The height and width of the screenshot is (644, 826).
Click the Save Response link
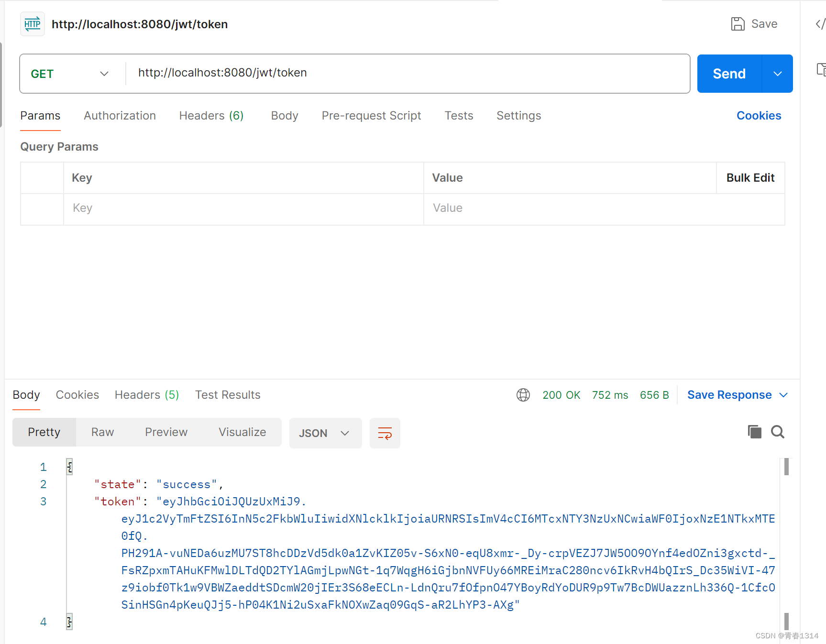(729, 395)
